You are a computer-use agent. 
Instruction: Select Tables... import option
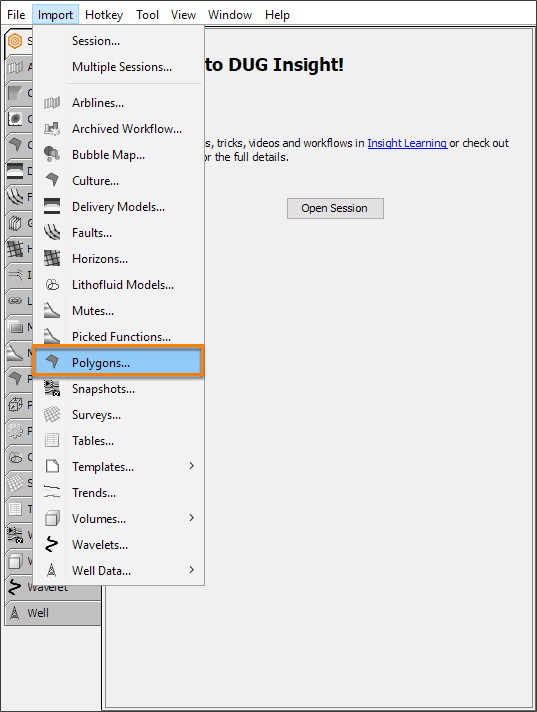pos(118,440)
